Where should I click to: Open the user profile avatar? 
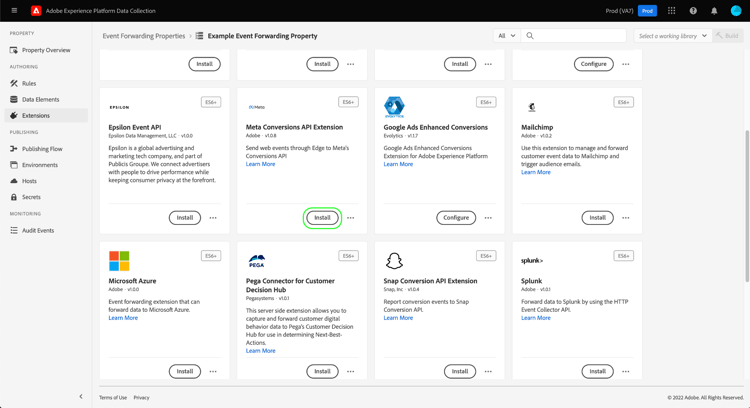[x=736, y=11]
